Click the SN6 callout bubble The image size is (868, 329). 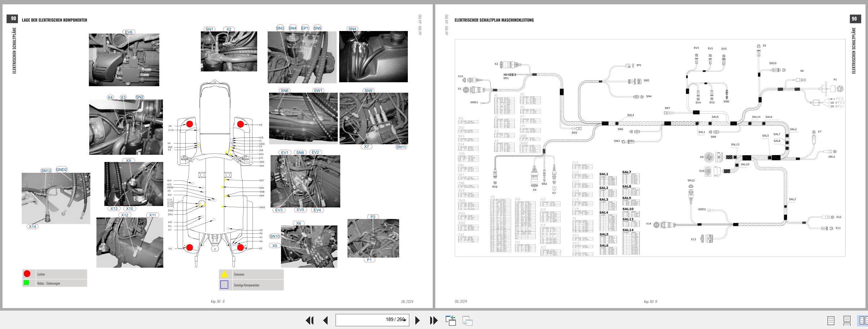(x=285, y=91)
